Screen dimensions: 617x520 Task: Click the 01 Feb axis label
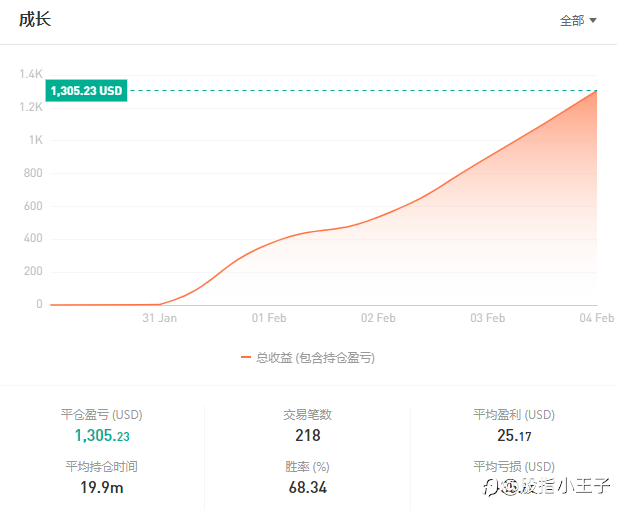(x=269, y=318)
